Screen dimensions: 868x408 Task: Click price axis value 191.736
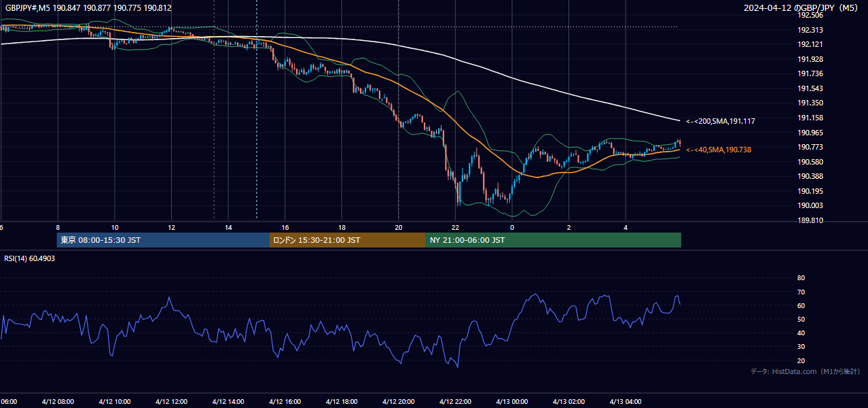pyautogui.click(x=810, y=73)
